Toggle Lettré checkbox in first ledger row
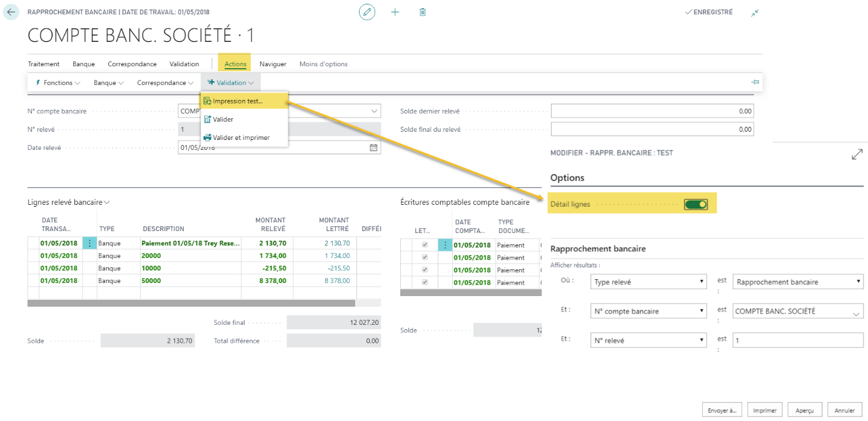 coord(425,245)
